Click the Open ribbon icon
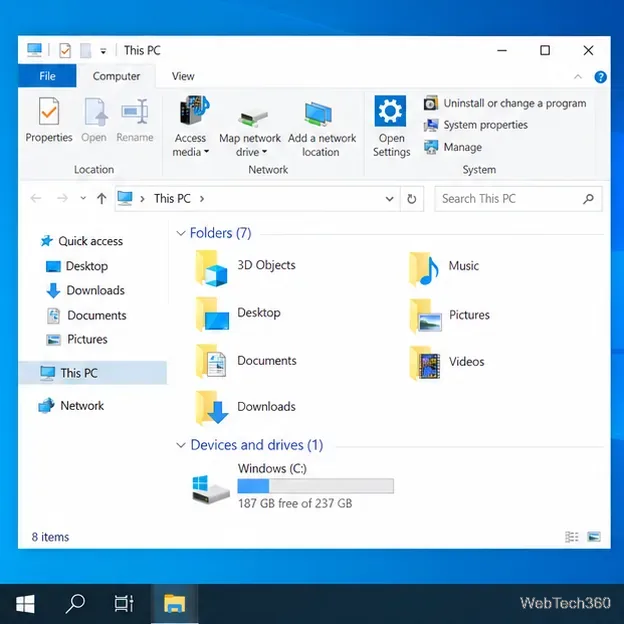This screenshot has height=624, width=624. click(x=95, y=111)
